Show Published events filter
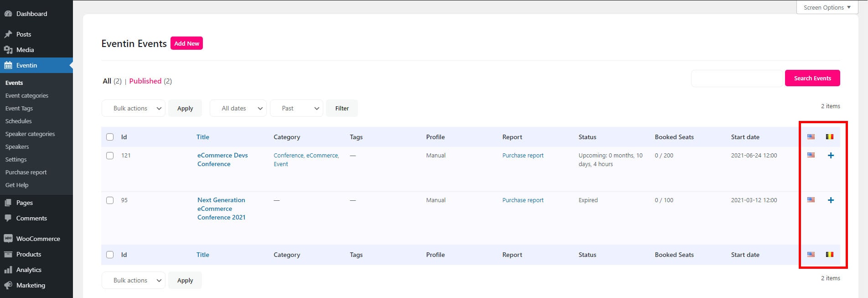Image resolution: width=868 pixels, height=298 pixels. click(x=145, y=81)
